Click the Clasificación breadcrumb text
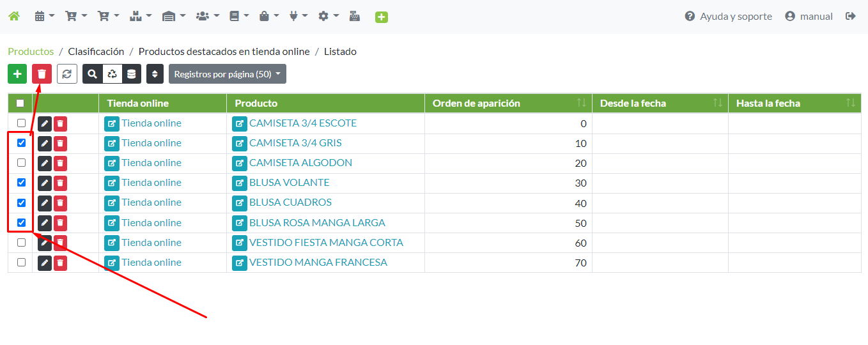The image size is (868, 345). point(96,51)
